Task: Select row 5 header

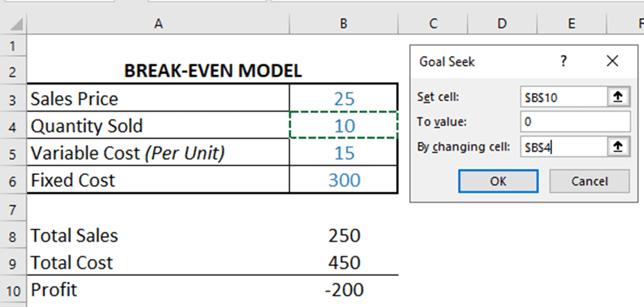Action: pyautogui.click(x=13, y=153)
